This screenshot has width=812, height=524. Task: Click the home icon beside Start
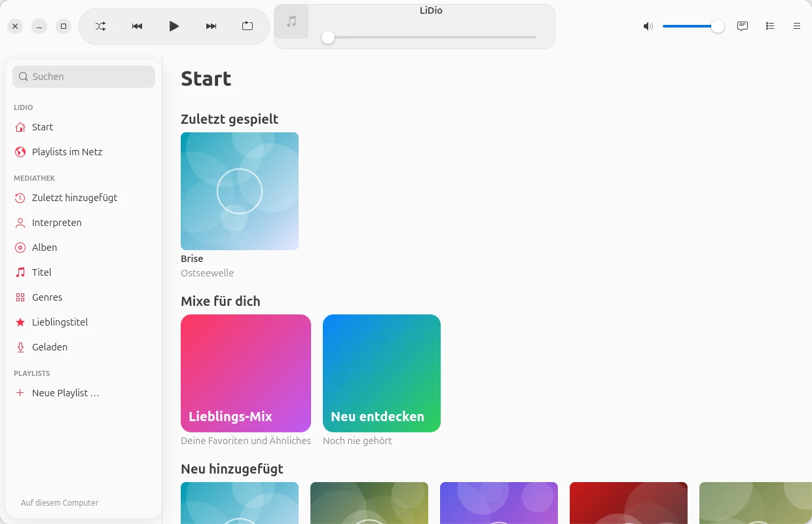click(20, 127)
